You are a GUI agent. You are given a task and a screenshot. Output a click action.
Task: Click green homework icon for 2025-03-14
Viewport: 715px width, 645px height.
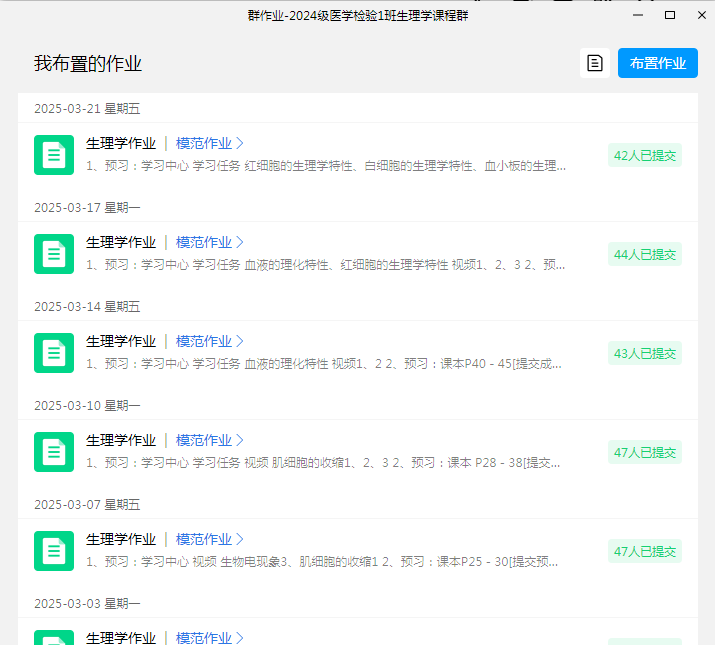(x=54, y=353)
